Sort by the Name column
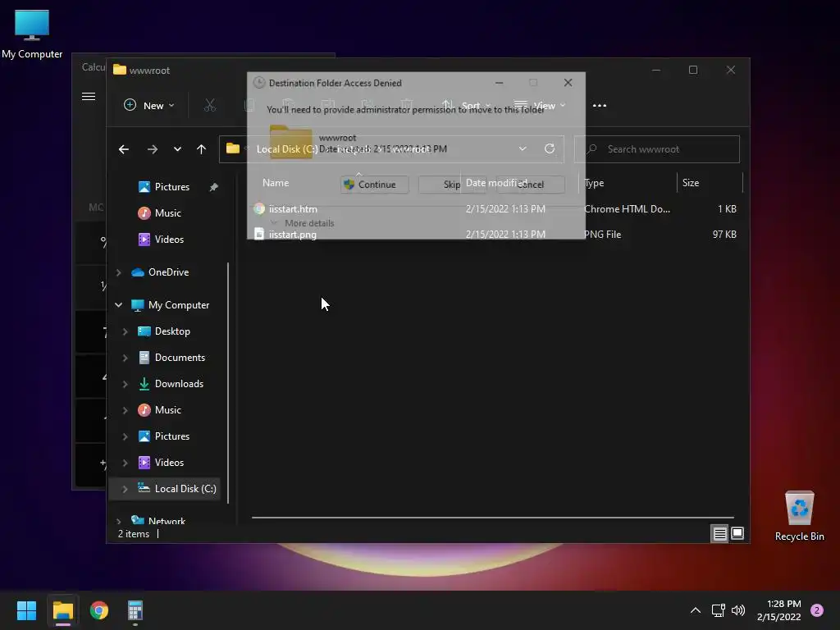The image size is (840, 630). click(x=276, y=183)
